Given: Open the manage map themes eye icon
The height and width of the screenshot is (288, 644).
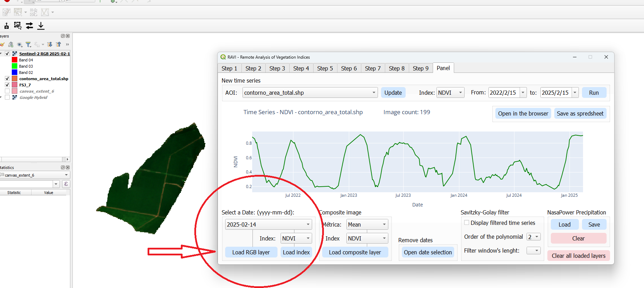Looking at the screenshot, I should pos(20,44).
